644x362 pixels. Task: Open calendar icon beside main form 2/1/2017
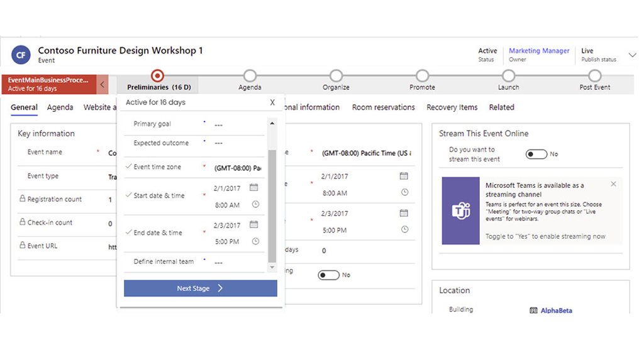(404, 176)
